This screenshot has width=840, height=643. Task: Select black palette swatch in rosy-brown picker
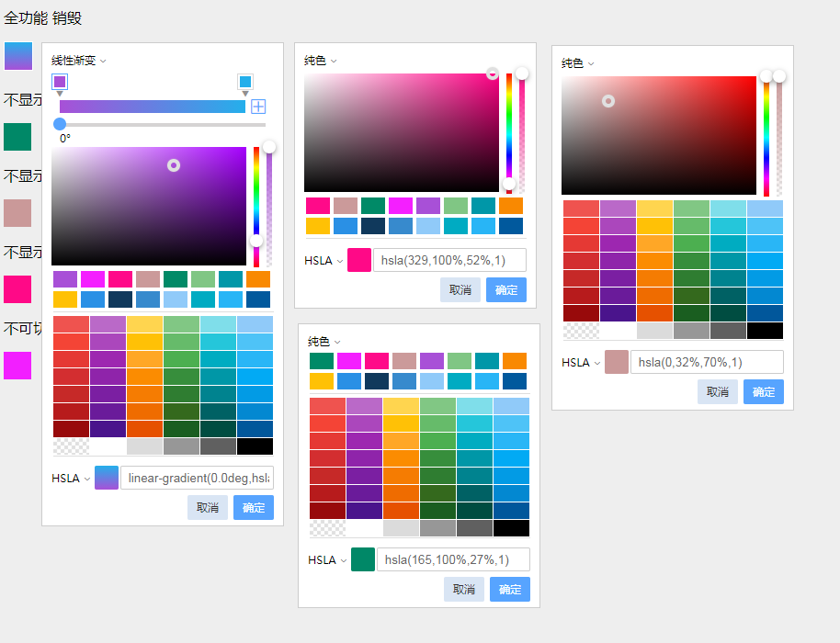(x=765, y=331)
